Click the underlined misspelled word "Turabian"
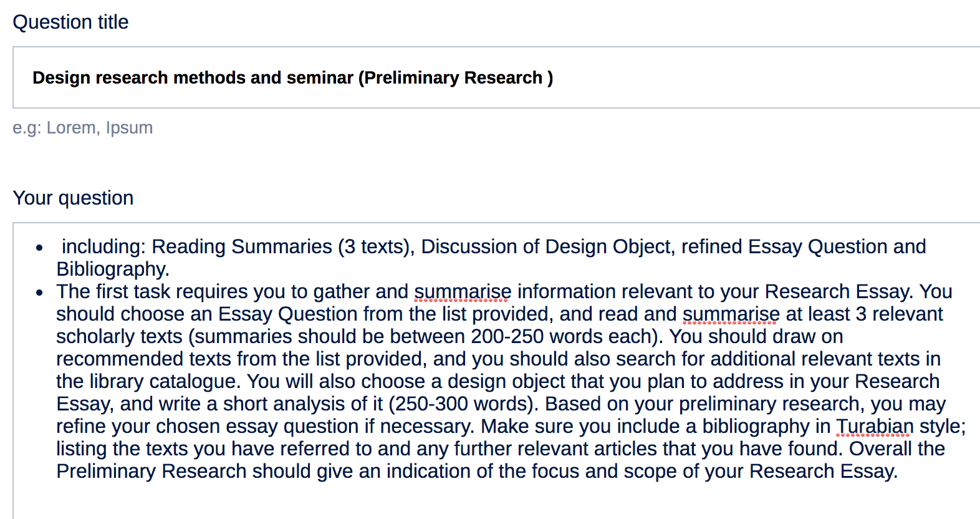 coord(874,426)
